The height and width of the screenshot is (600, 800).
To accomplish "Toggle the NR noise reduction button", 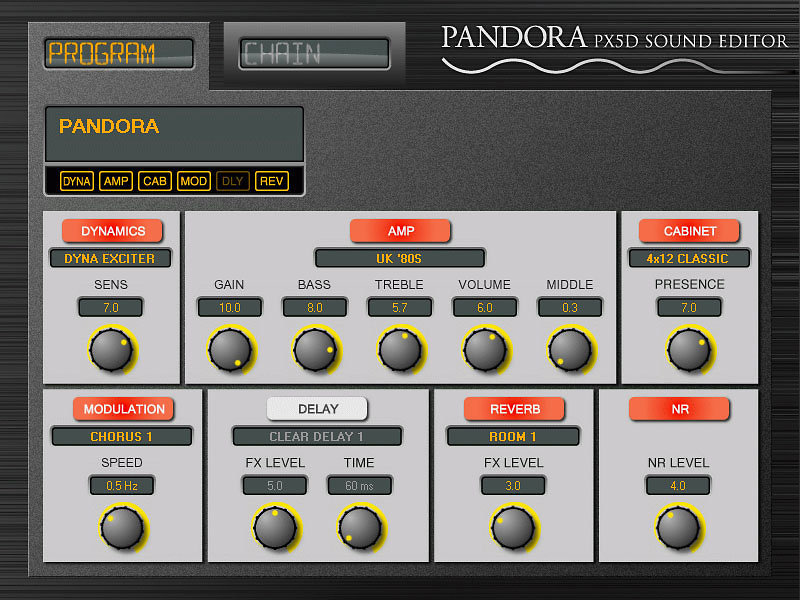I will [679, 409].
